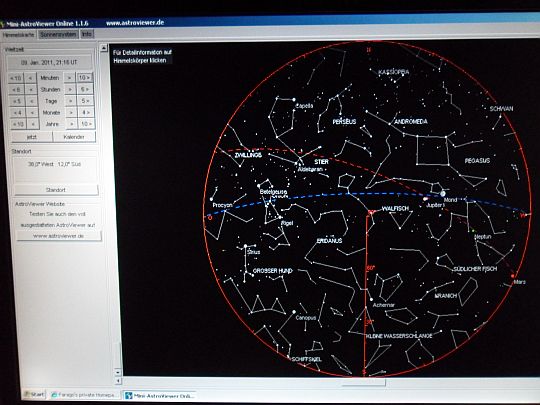Click the Standort button to change location
Viewport: 540px width, 405px height.
[x=56, y=190]
